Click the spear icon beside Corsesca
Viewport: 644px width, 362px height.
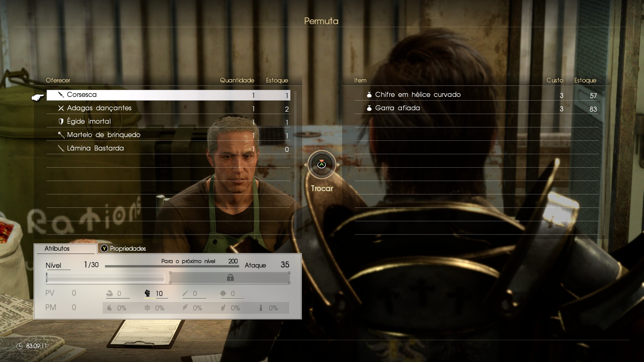click(61, 95)
